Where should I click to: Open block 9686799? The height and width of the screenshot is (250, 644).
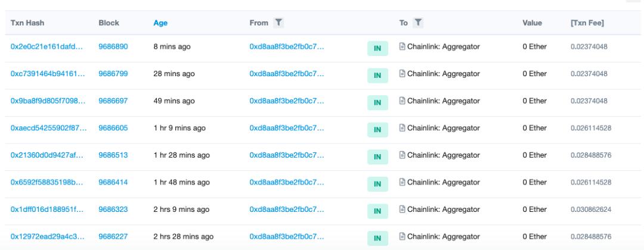pyautogui.click(x=113, y=74)
